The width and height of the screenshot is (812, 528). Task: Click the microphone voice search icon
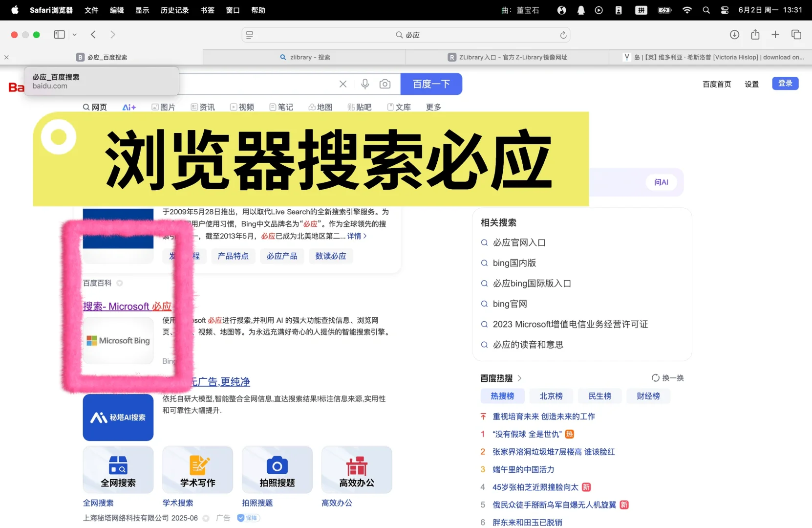365,84
